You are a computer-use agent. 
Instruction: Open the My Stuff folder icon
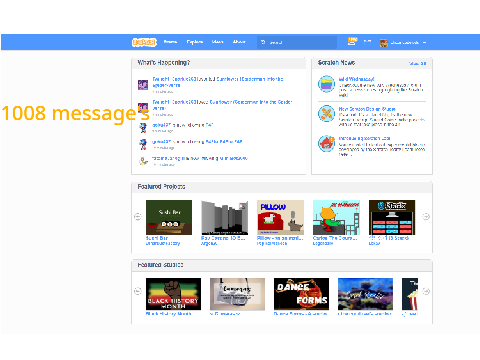tap(367, 42)
